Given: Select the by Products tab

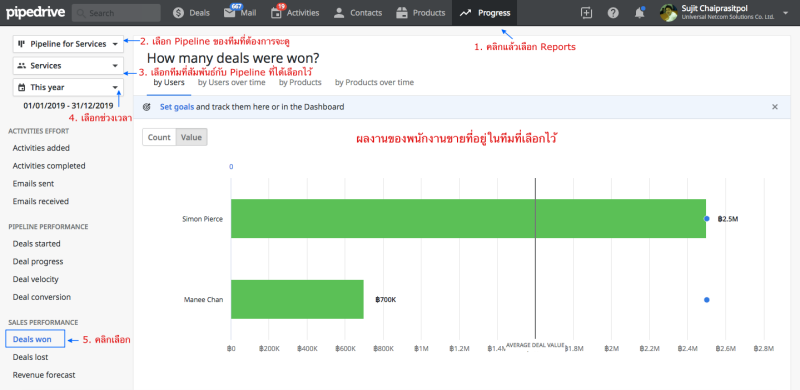Looking at the screenshot, I should (x=300, y=82).
